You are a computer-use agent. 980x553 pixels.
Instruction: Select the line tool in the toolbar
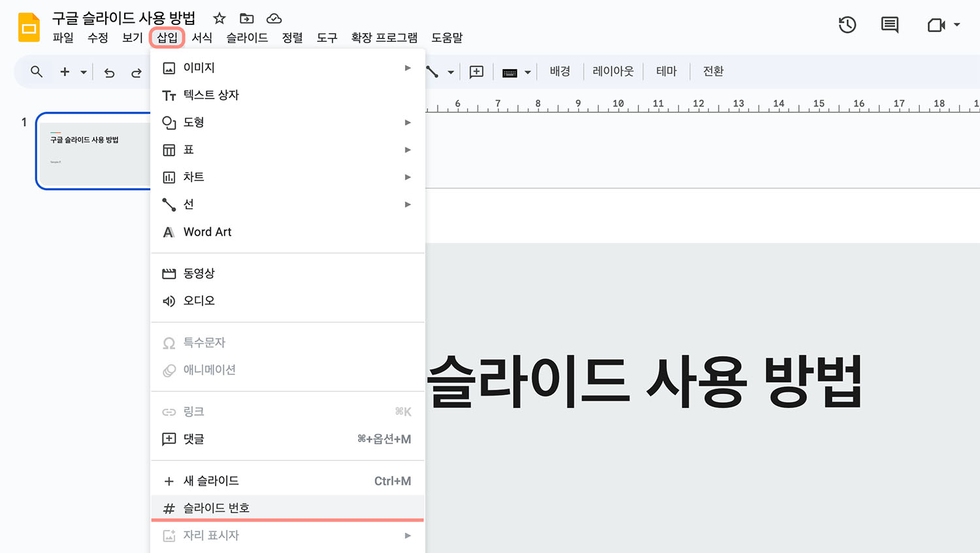coord(433,72)
